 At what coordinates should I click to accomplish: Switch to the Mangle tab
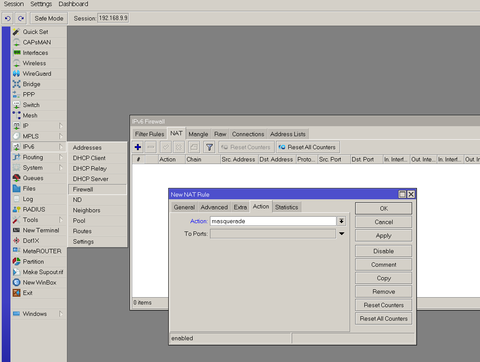click(198, 134)
